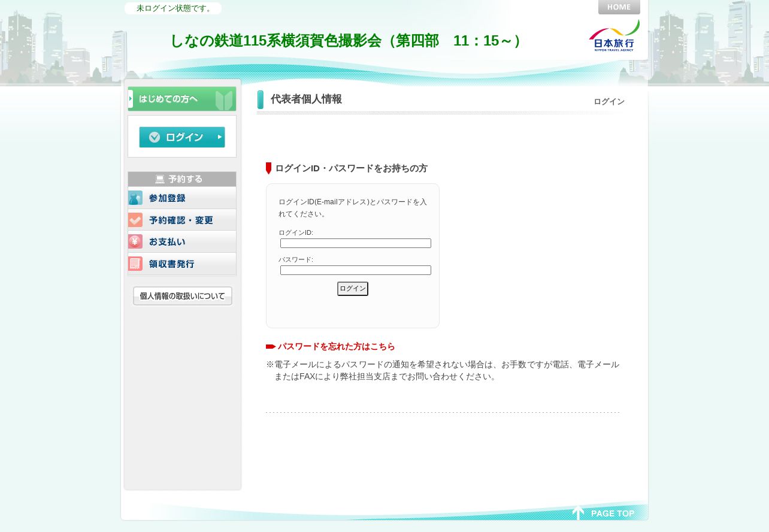Viewport: 769px width, 532px height.
Task: Click the 領収書発行 receipt icon
Action: pyautogui.click(x=135, y=264)
